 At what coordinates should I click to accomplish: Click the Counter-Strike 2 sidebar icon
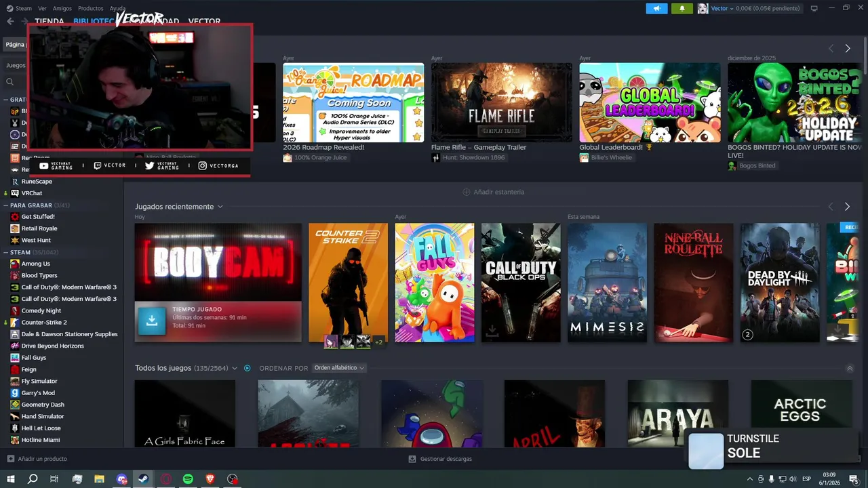[x=15, y=323]
